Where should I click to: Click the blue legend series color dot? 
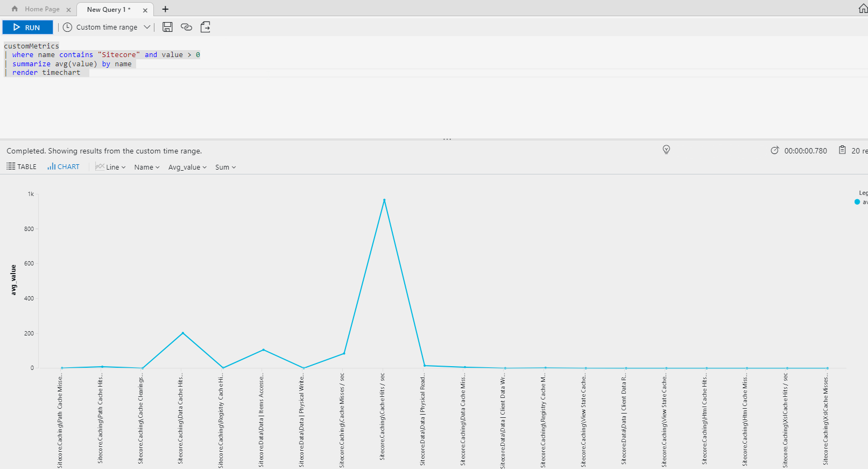pyautogui.click(x=857, y=202)
